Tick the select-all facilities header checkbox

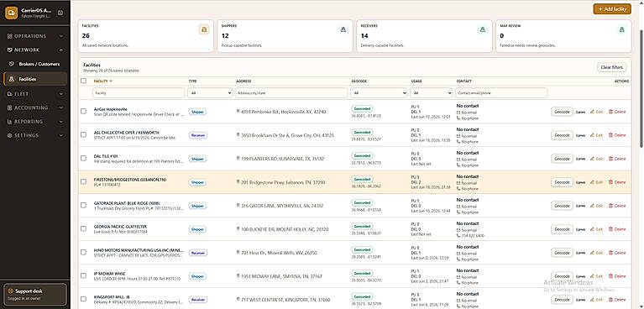point(84,81)
